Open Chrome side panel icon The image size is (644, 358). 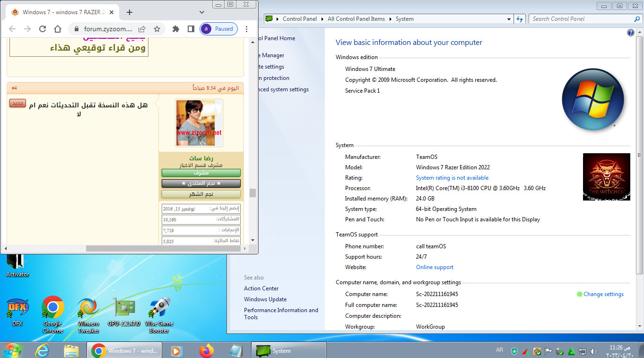[x=191, y=29]
